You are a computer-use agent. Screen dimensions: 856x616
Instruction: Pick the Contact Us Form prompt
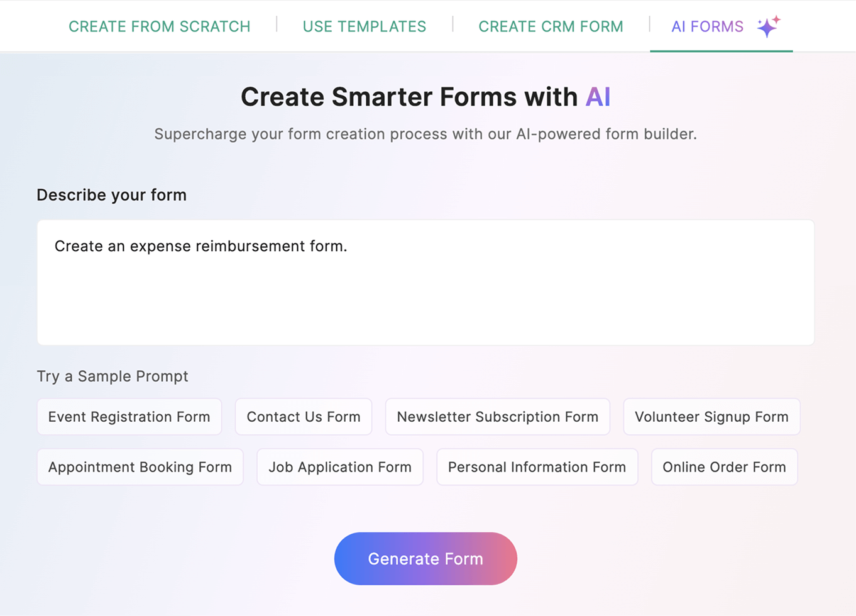click(304, 417)
